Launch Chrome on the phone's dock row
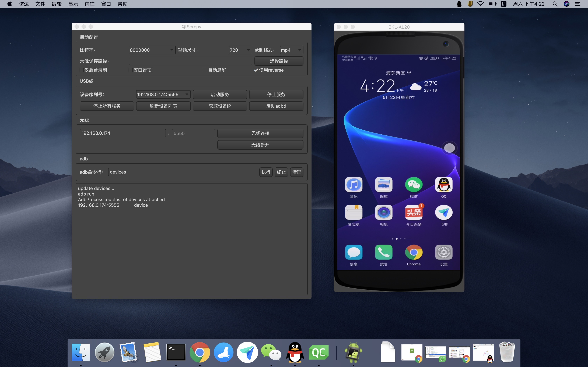The height and width of the screenshot is (367, 588). [414, 252]
